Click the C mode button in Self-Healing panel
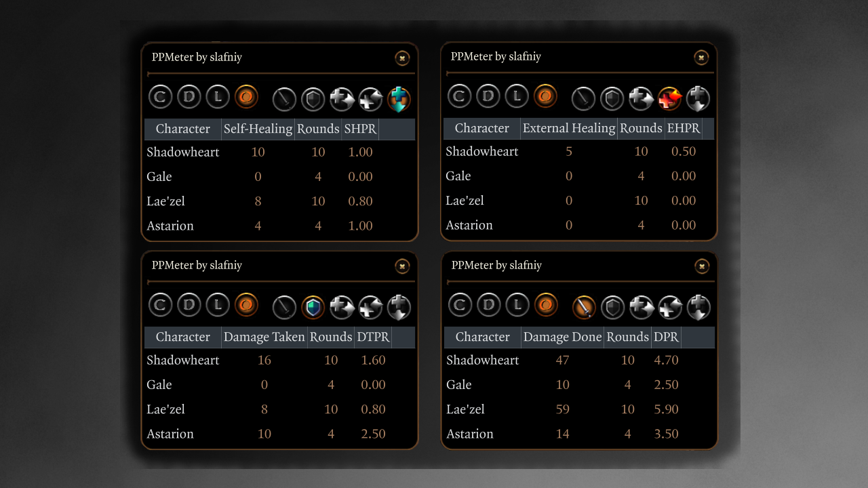868x488 pixels. [160, 97]
